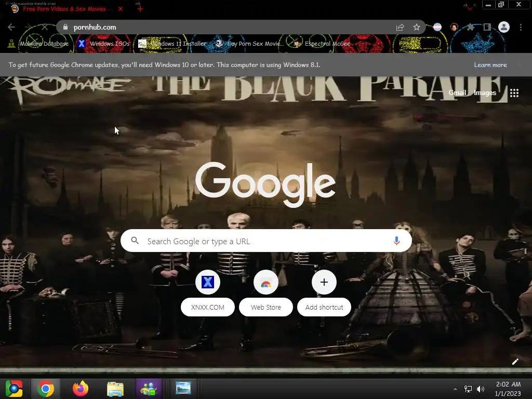
Task: Show hidden tray icons arrow
Action: click(x=455, y=389)
